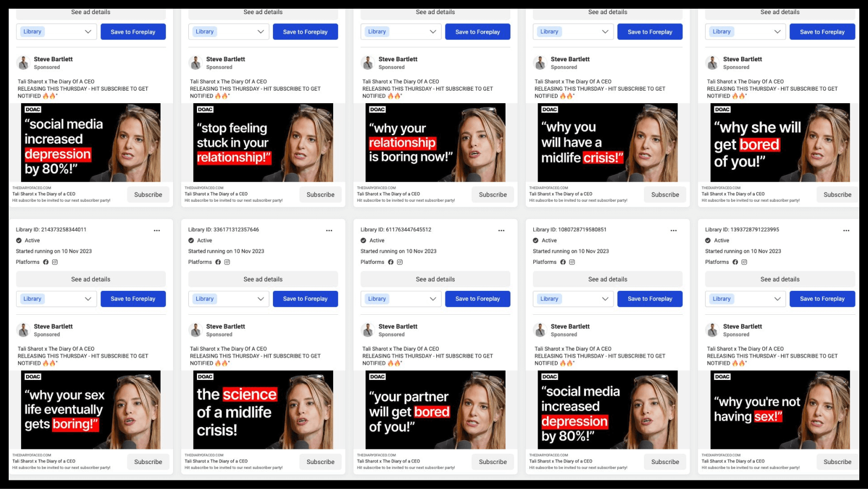The height and width of the screenshot is (489, 868).
Task: Expand Library dropdown for ad ID 336171312357646
Action: click(229, 299)
